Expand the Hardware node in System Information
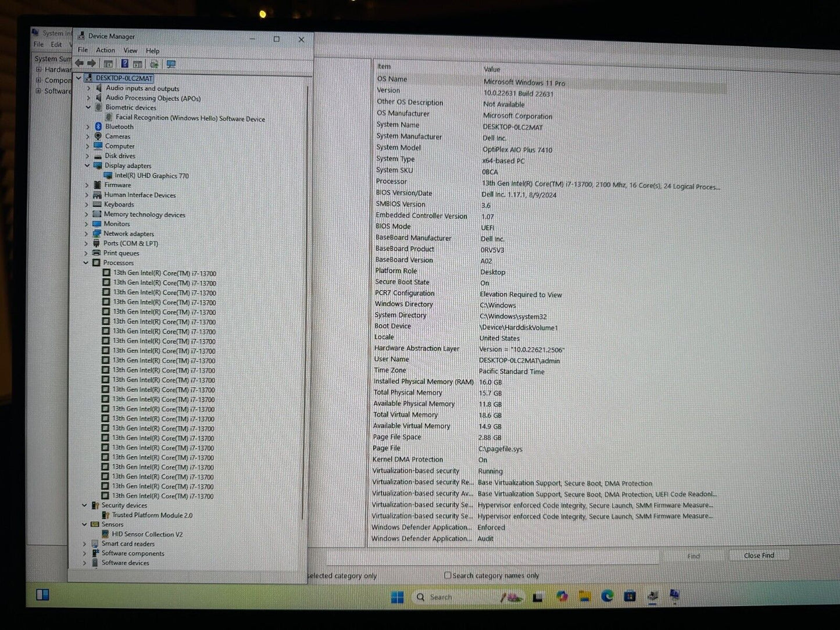 [x=39, y=69]
